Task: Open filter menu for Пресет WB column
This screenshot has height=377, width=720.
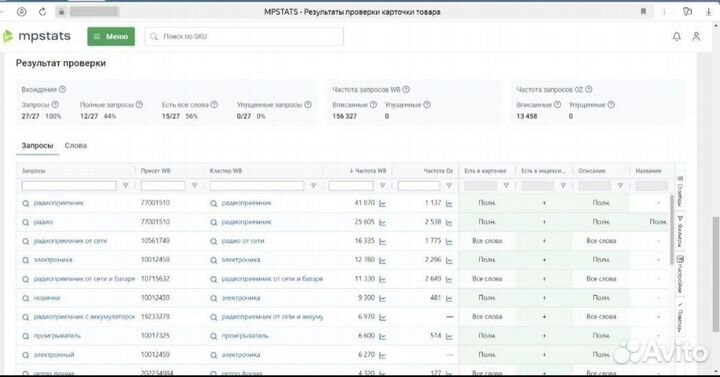Action: click(194, 186)
